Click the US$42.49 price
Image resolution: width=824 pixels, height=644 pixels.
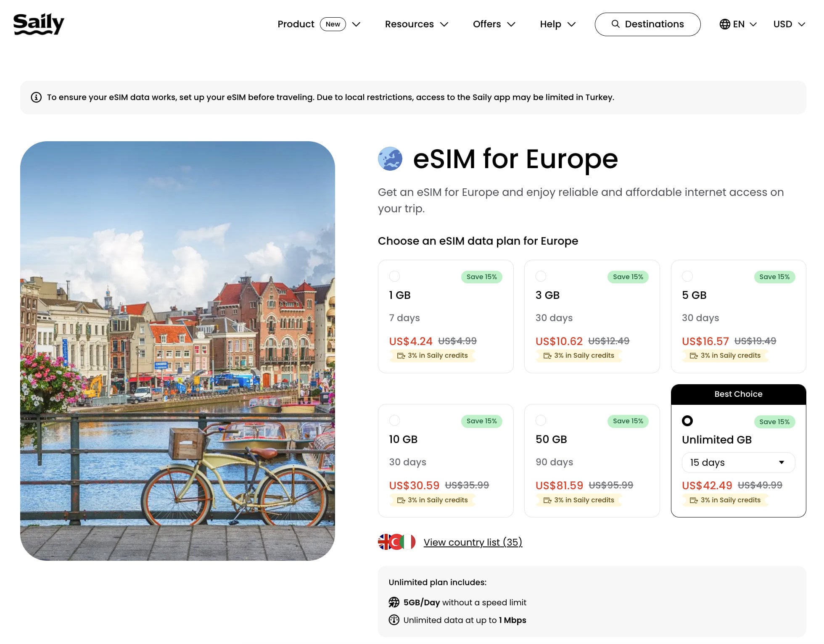[707, 486]
